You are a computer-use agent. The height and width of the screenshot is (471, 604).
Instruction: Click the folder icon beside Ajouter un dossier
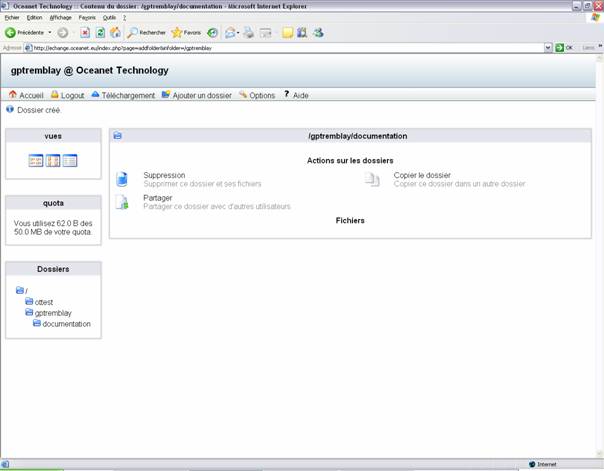pyautogui.click(x=166, y=94)
